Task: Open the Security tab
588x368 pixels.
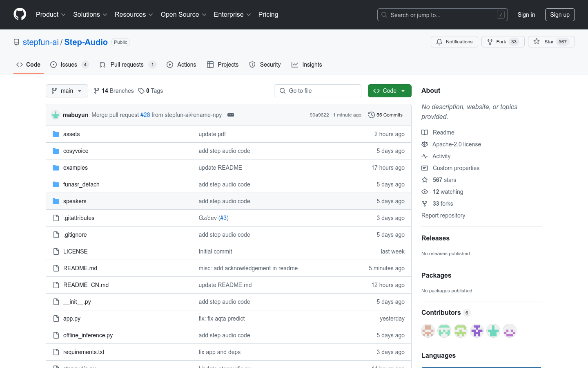Action: tap(265, 65)
